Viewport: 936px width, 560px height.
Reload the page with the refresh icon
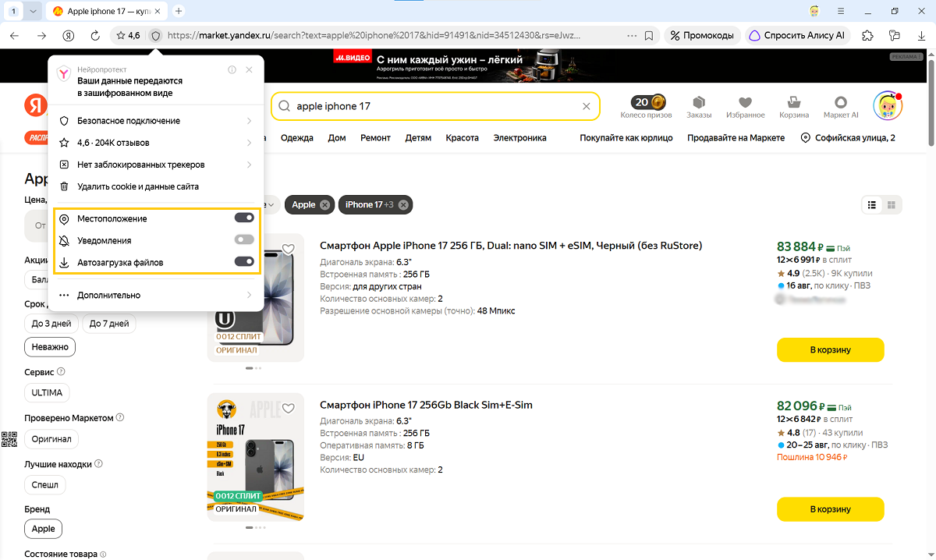(95, 35)
